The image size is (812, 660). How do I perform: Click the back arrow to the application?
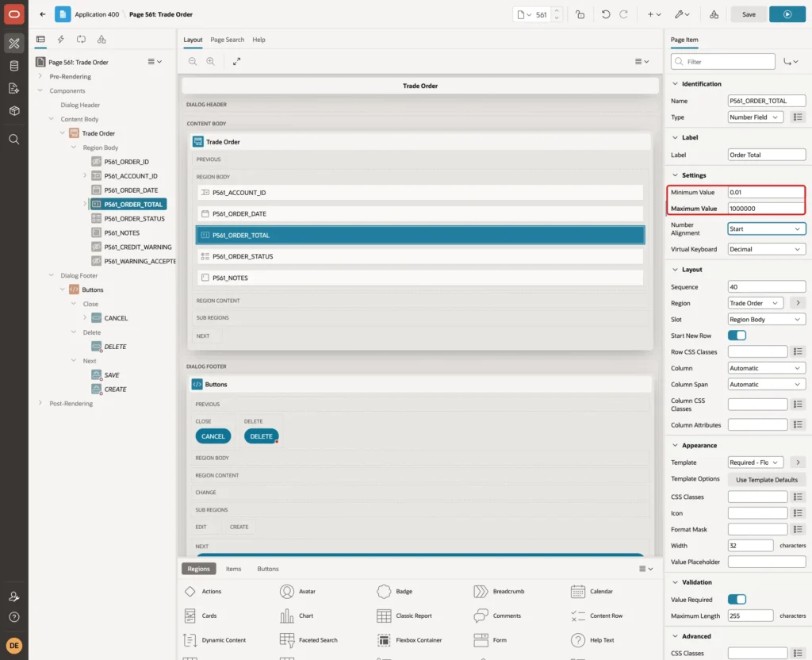(43, 14)
